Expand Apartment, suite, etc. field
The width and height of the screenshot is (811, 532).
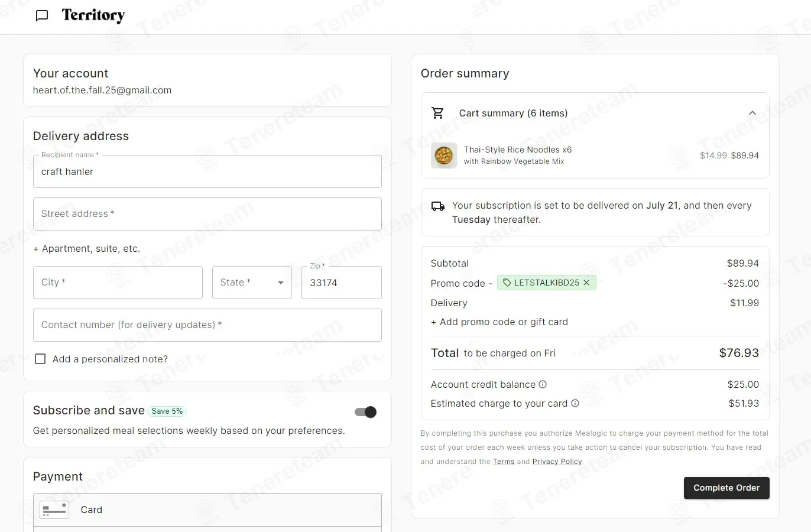[x=86, y=249]
